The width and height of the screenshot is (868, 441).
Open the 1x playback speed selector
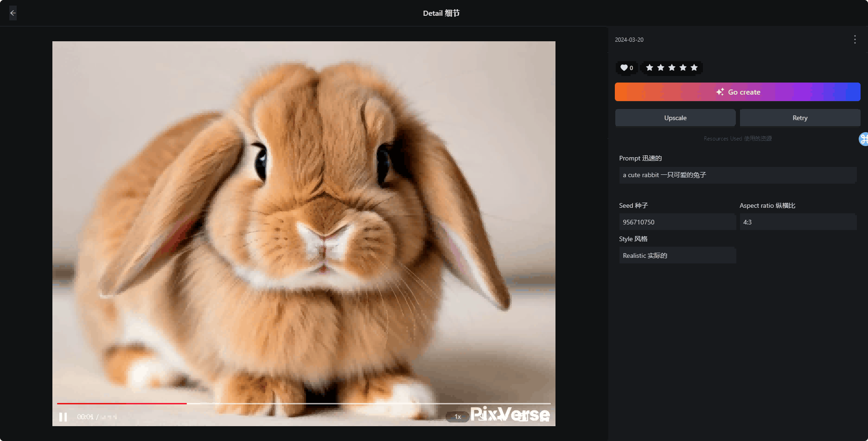click(x=457, y=416)
